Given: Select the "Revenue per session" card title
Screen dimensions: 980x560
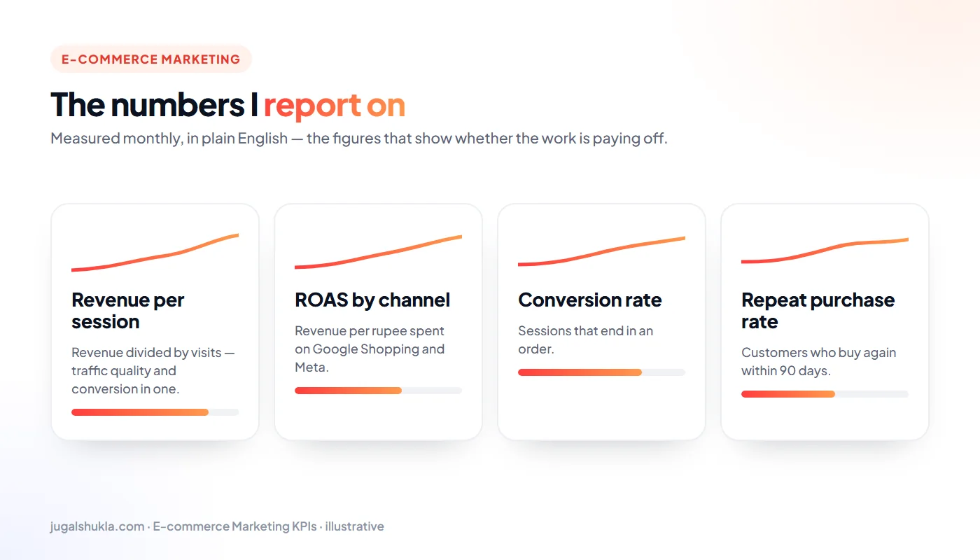Looking at the screenshot, I should click(x=128, y=311).
